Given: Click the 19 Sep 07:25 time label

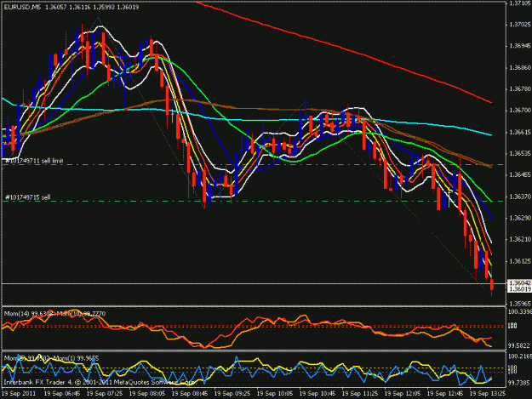Looking at the screenshot, I should [x=105, y=394].
